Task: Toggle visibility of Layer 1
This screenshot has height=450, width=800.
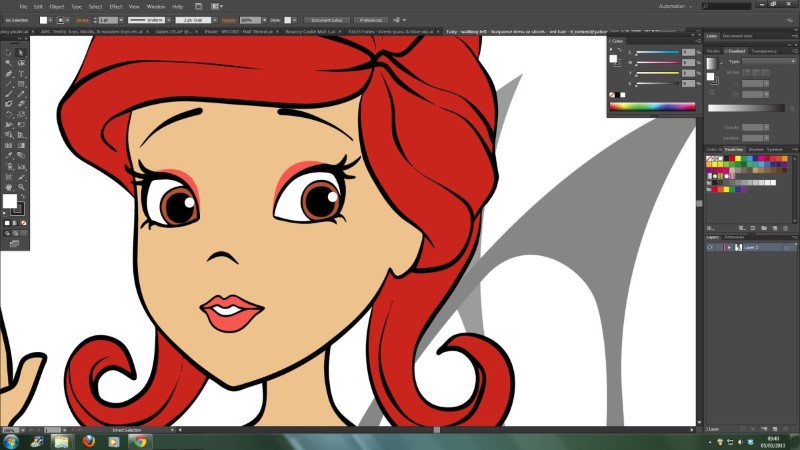Action: pos(710,246)
